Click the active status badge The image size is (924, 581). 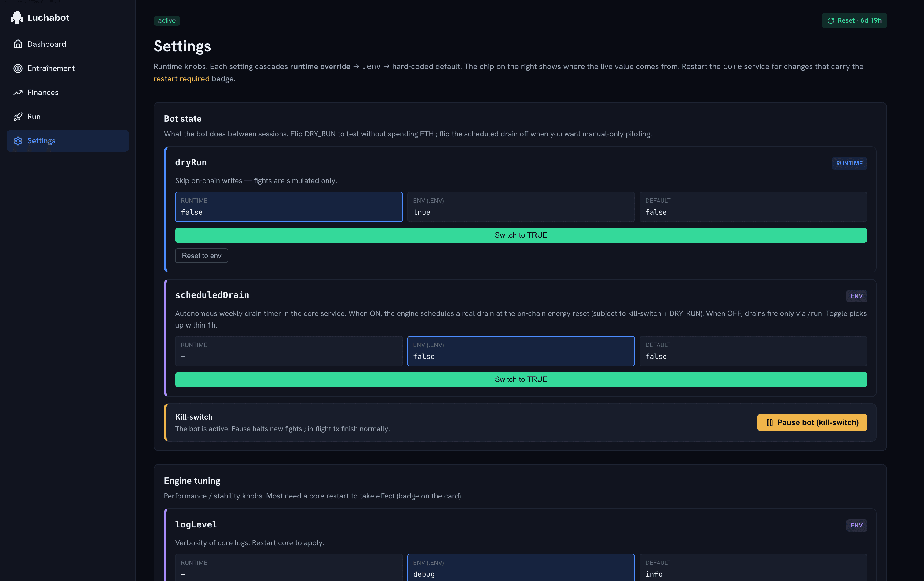click(167, 21)
